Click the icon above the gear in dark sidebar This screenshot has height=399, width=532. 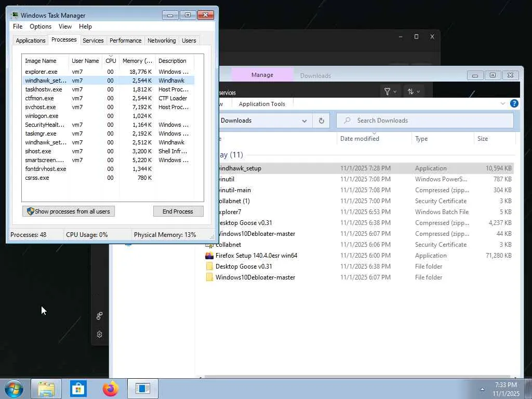[x=99, y=316]
